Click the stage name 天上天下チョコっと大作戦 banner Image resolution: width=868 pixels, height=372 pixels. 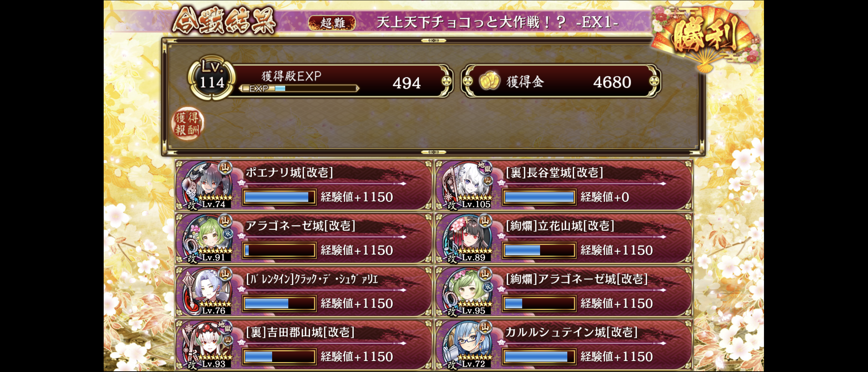(497, 23)
